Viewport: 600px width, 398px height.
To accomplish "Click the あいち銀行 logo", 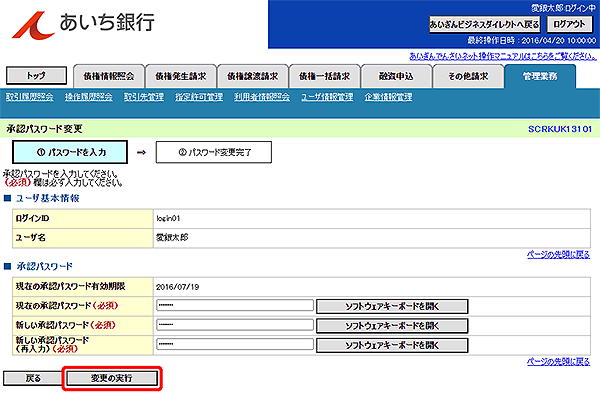I will pos(83,24).
